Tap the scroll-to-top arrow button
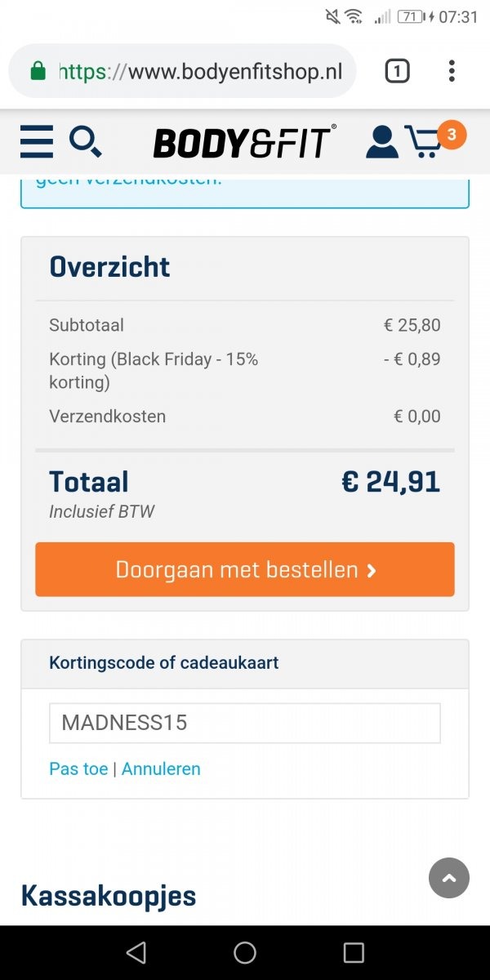 448,878
